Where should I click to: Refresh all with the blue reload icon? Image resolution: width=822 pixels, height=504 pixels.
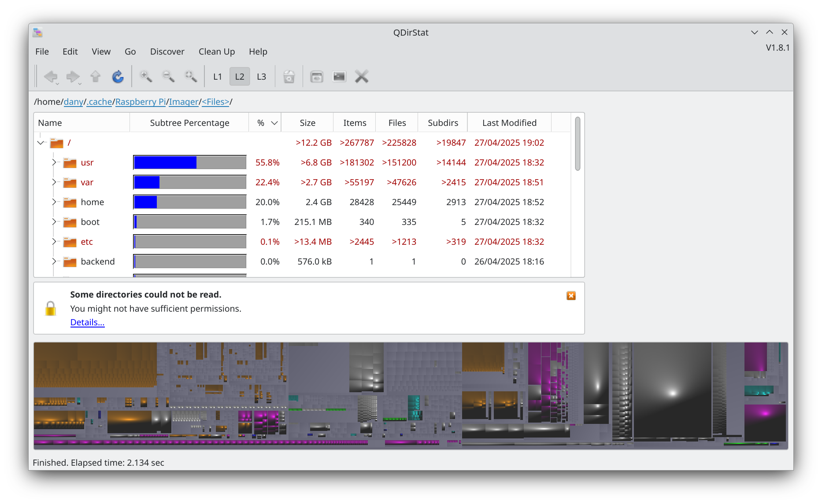coord(118,77)
